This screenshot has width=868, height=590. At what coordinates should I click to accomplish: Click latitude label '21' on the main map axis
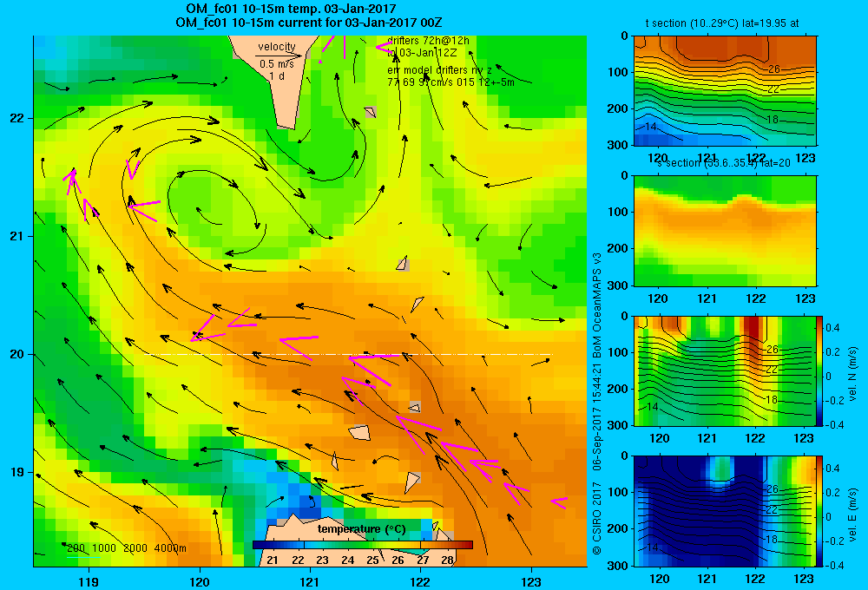[x=17, y=236]
